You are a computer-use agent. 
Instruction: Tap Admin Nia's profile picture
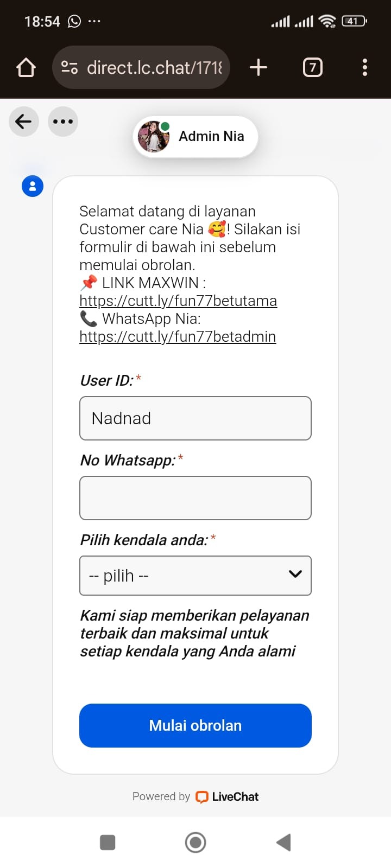pos(154,136)
